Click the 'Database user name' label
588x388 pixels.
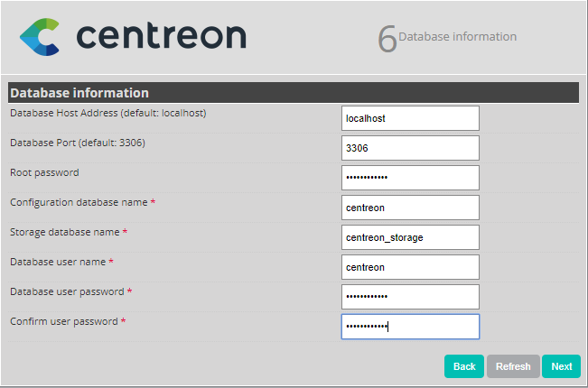(x=58, y=262)
